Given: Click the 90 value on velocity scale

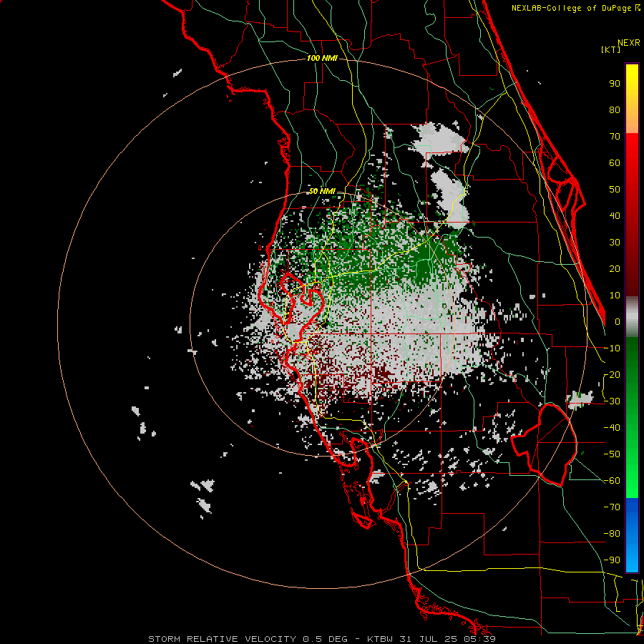Looking at the screenshot, I should 615,84.
